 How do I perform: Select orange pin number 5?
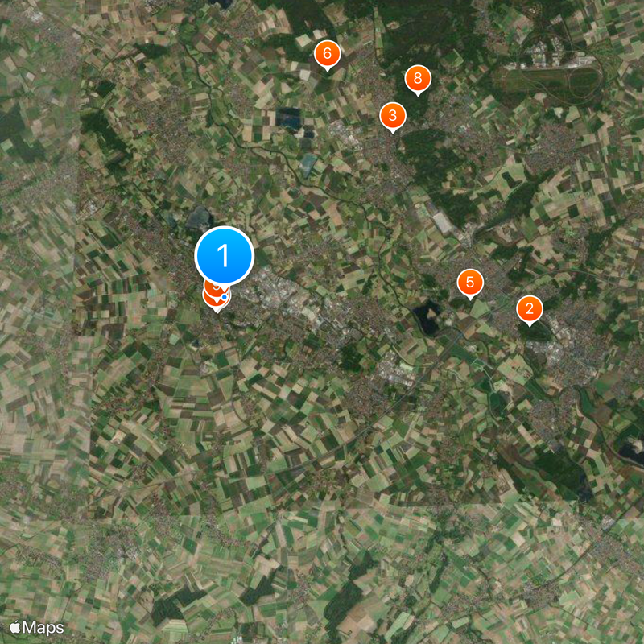[470, 283]
